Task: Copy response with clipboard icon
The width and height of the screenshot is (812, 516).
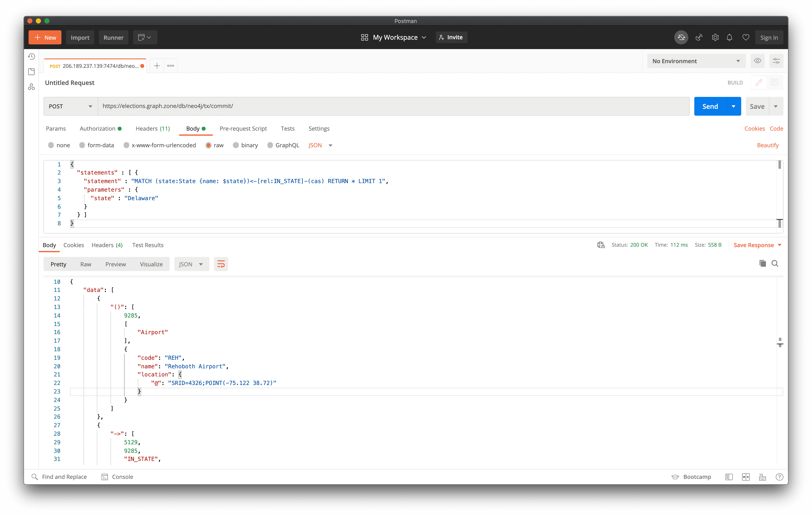Action: (763, 264)
